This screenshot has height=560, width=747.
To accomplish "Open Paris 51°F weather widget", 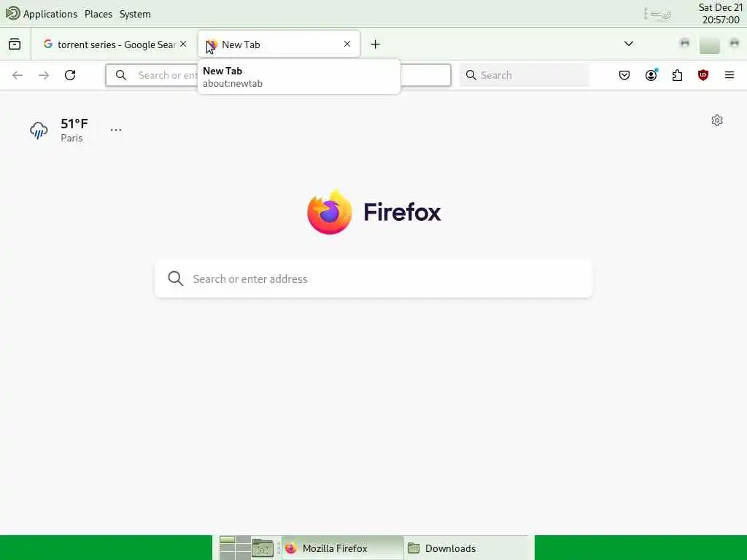I will pyautogui.click(x=58, y=130).
